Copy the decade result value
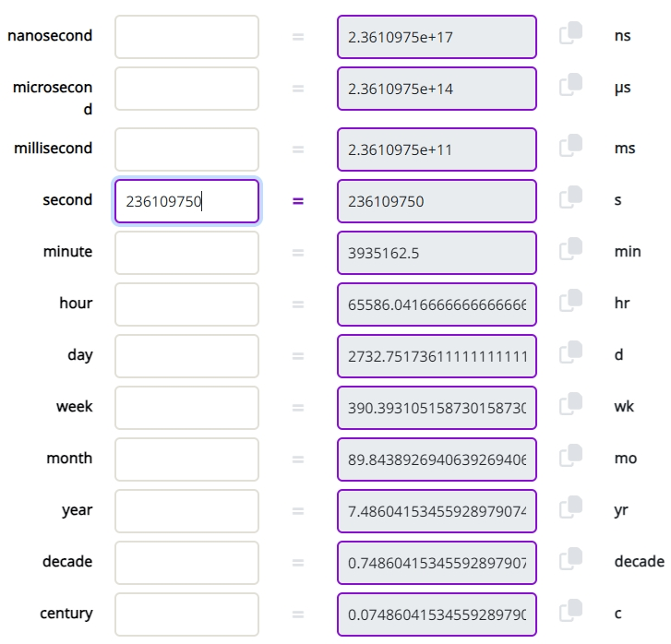Viewport: 671px width, 644px height. [x=571, y=558]
